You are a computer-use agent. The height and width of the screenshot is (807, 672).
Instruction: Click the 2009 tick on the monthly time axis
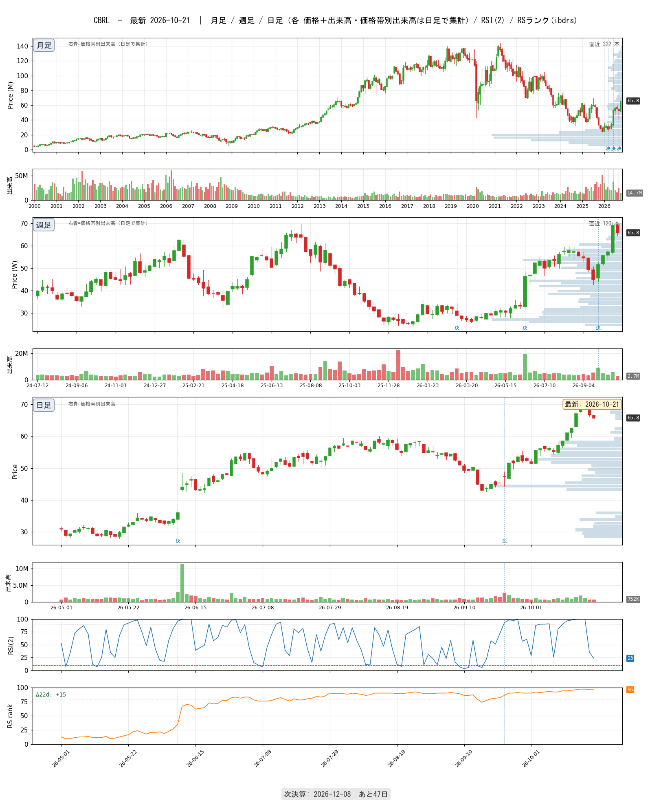pos(232,206)
